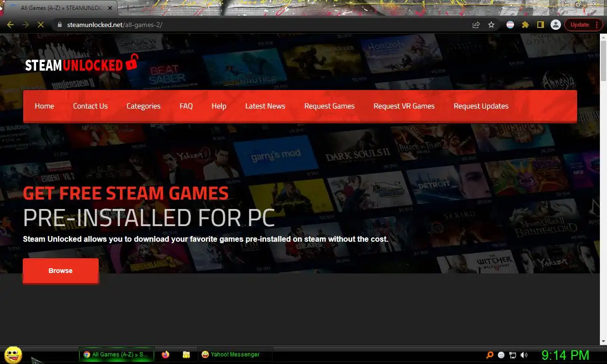Viewport: 607px width, 364px height.
Task: Open the Extensions puzzle icon
Action: tap(525, 25)
